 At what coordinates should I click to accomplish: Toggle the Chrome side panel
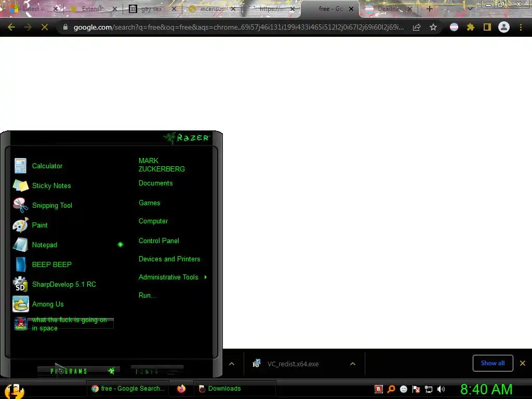coord(487,27)
